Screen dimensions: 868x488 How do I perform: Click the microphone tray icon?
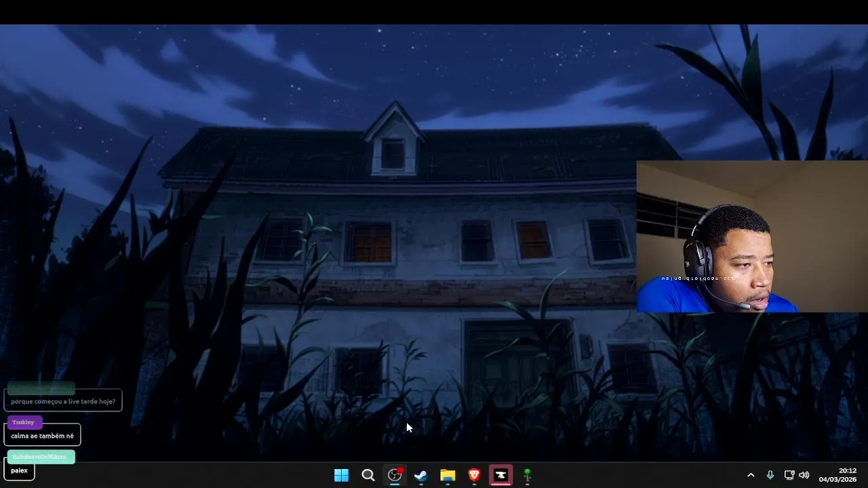click(x=770, y=475)
